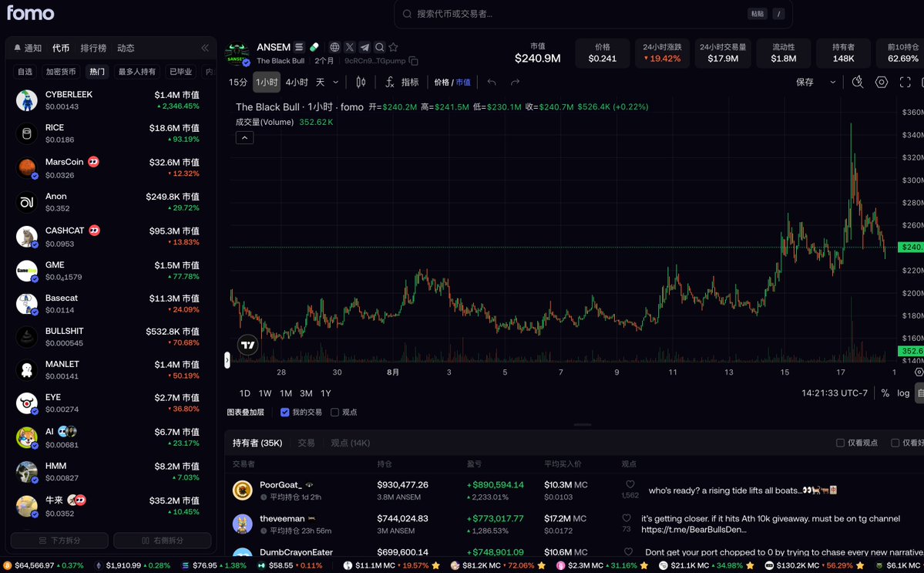This screenshot has width=924, height=573.
Task: Click the 粘贴 paste button in search
Action: click(758, 14)
